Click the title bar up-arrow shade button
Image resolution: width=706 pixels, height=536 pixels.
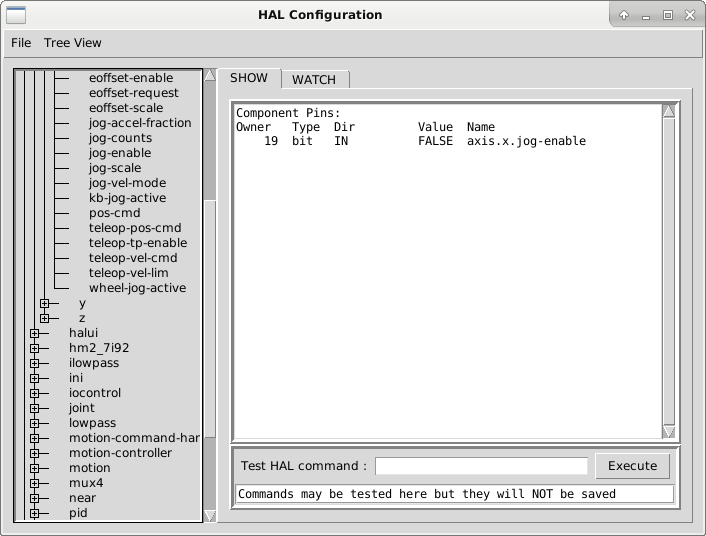click(x=623, y=15)
